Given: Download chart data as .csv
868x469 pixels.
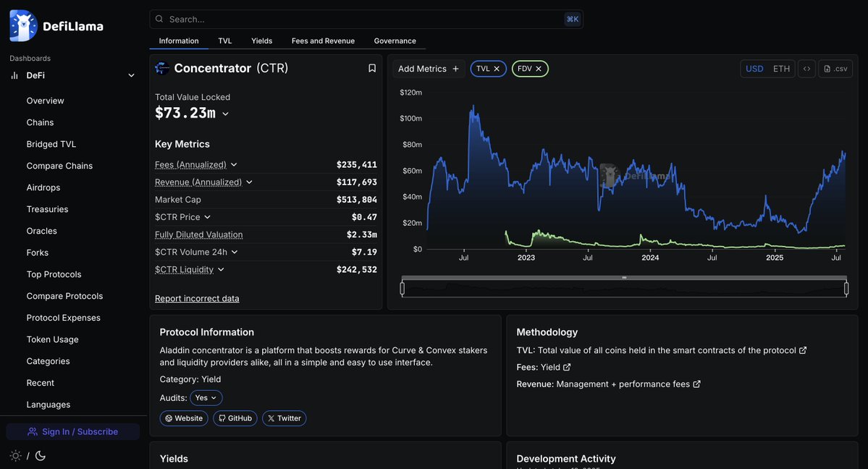Looking at the screenshot, I should click(x=835, y=69).
